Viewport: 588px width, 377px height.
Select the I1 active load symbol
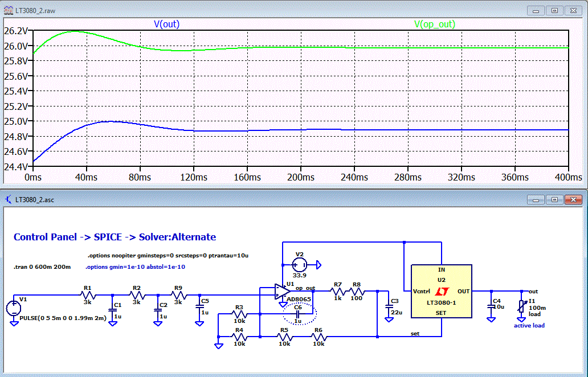(522, 306)
